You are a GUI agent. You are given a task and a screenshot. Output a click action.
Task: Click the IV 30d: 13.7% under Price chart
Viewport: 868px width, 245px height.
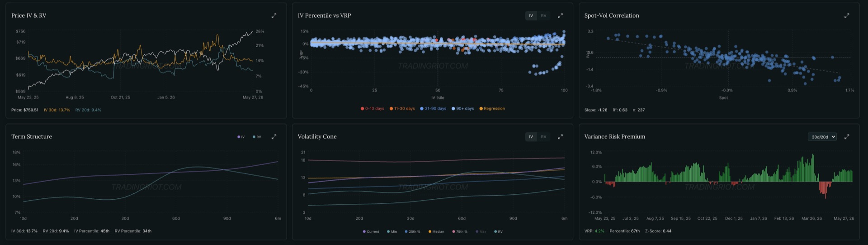[57, 110]
